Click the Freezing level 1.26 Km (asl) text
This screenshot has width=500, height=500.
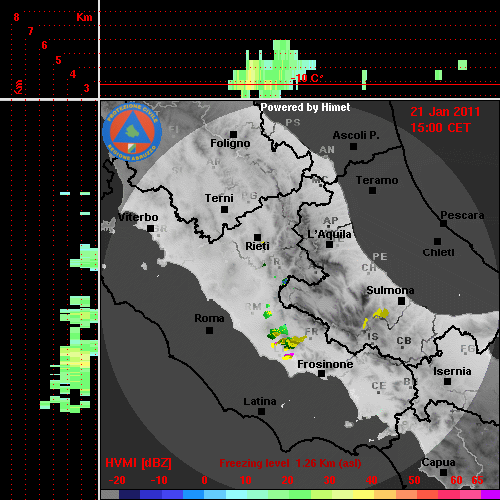pyautogui.click(x=290, y=463)
